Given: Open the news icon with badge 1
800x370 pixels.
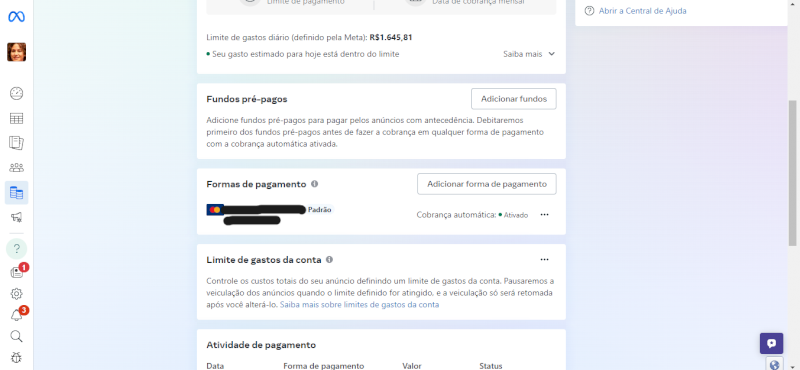Looking at the screenshot, I should [x=16, y=273].
